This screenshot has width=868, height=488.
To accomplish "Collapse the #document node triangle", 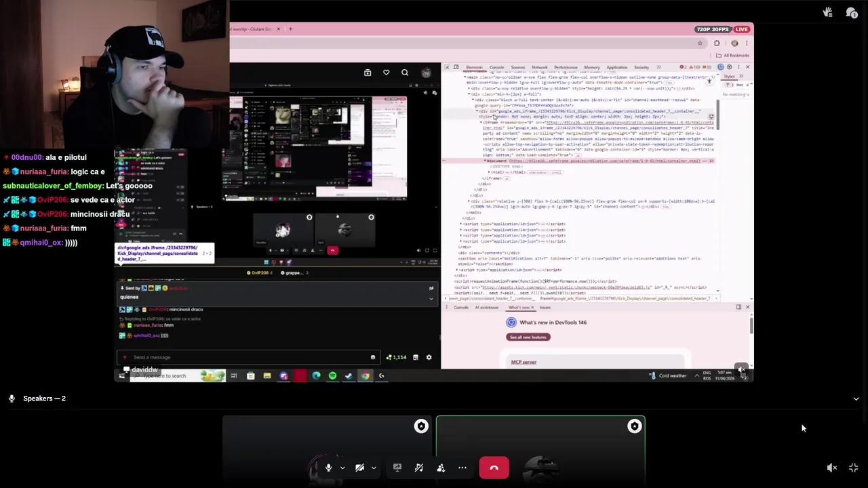I will click(x=485, y=161).
